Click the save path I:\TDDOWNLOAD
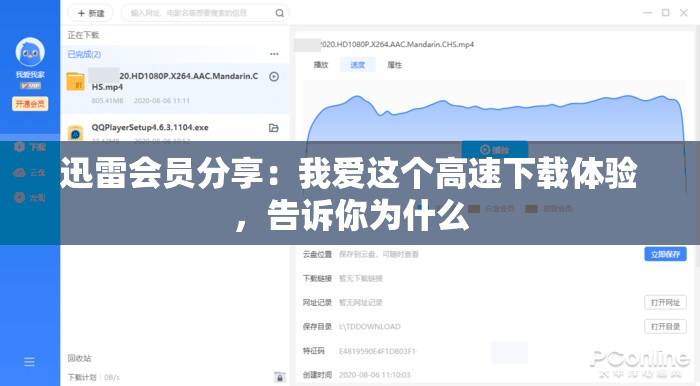700x386 pixels. [x=370, y=327]
